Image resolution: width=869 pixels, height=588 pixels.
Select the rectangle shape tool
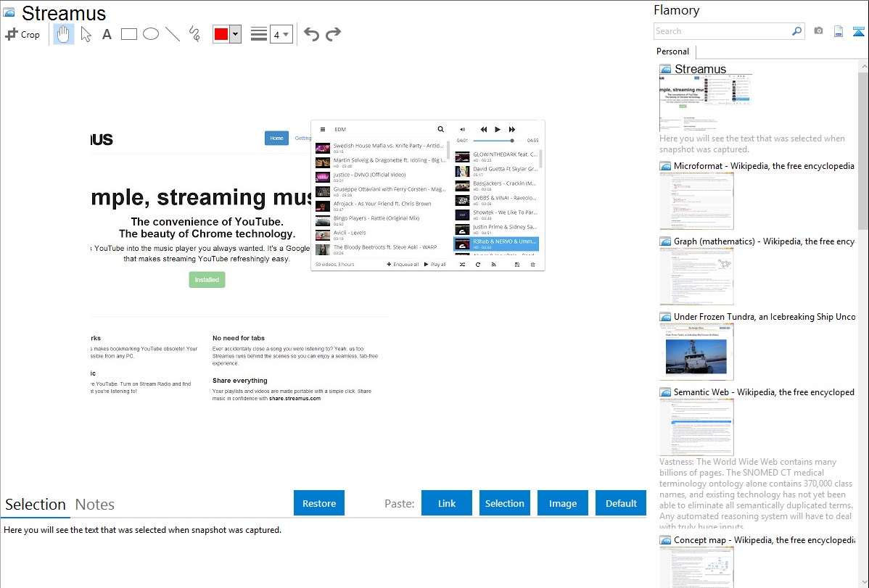click(x=128, y=34)
